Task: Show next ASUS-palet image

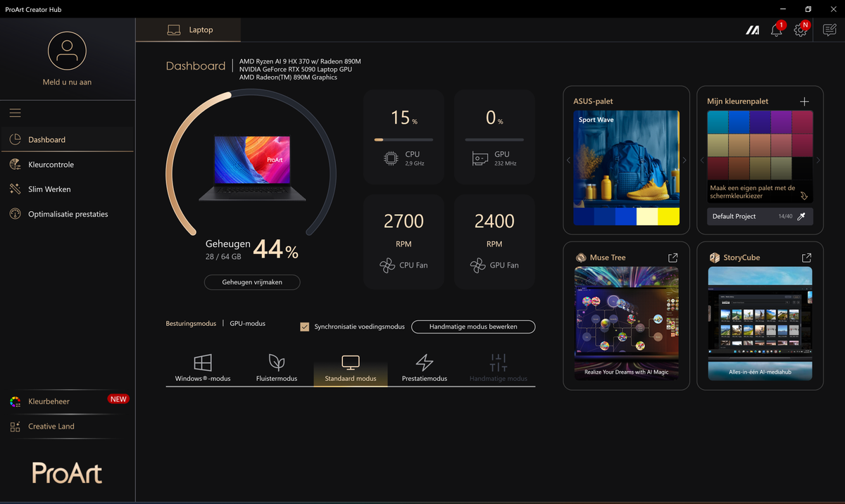Action: [x=684, y=160]
